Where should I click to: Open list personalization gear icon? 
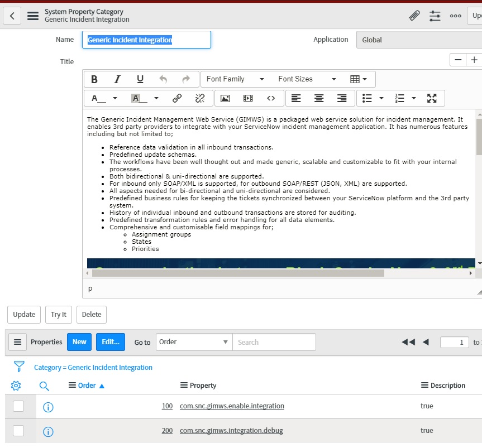coord(16,386)
